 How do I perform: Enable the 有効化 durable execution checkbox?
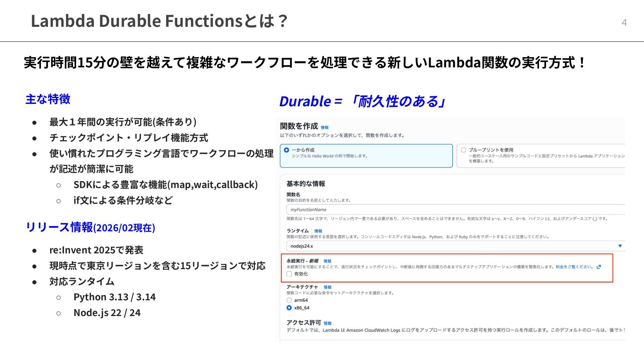pyautogui.click(x=289, y=274)
